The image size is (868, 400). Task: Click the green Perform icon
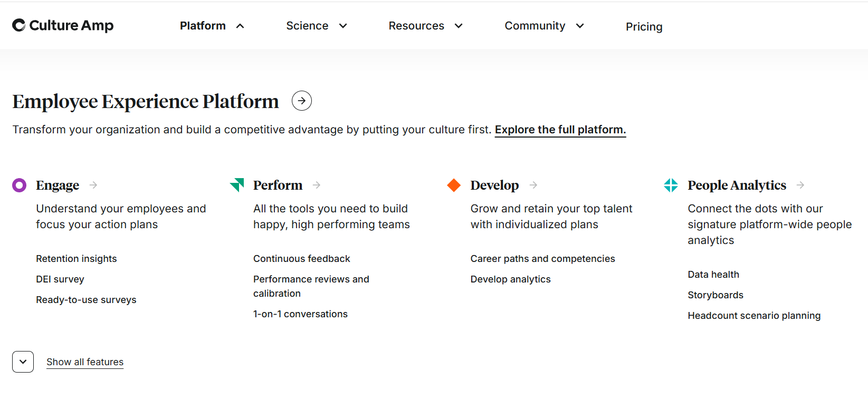tap(237, 185)
